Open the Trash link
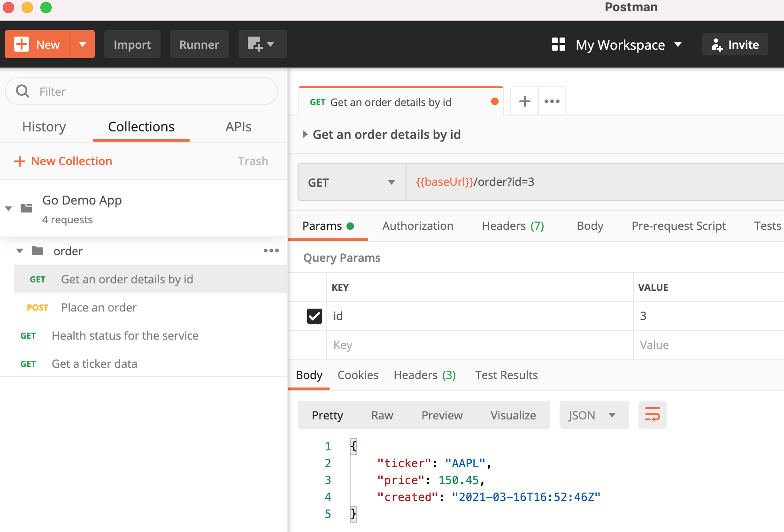Image resolution: width=784 pixels, height=532 pixels. 253,161
